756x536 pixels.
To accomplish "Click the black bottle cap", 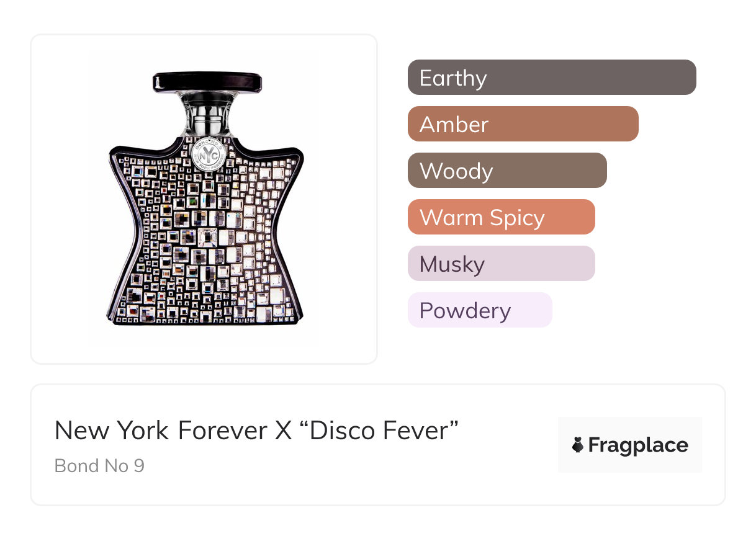I will 207,81.
